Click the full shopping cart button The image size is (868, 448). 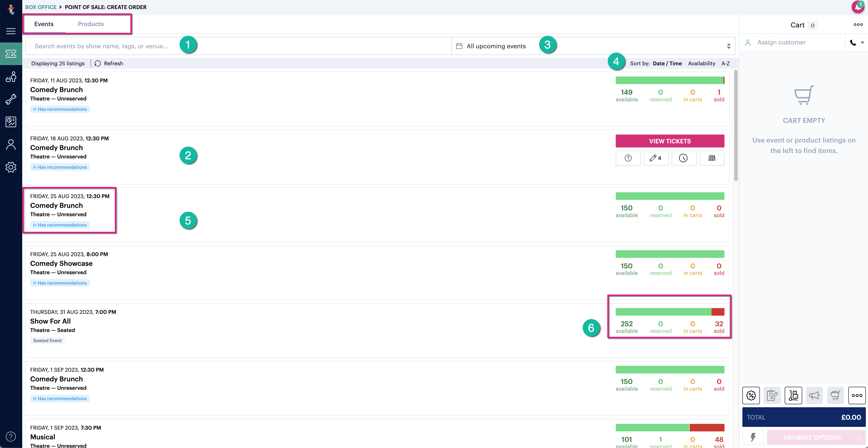(x=835, y=395)
